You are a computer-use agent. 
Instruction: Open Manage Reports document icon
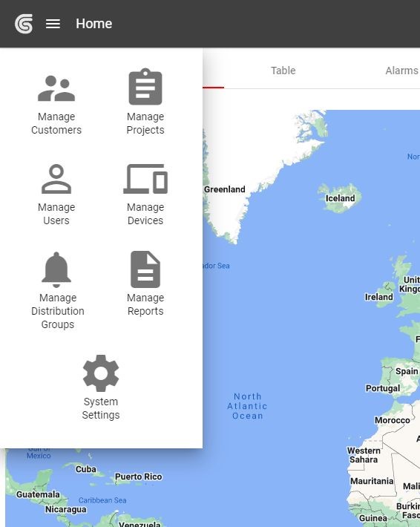(145, 269)
